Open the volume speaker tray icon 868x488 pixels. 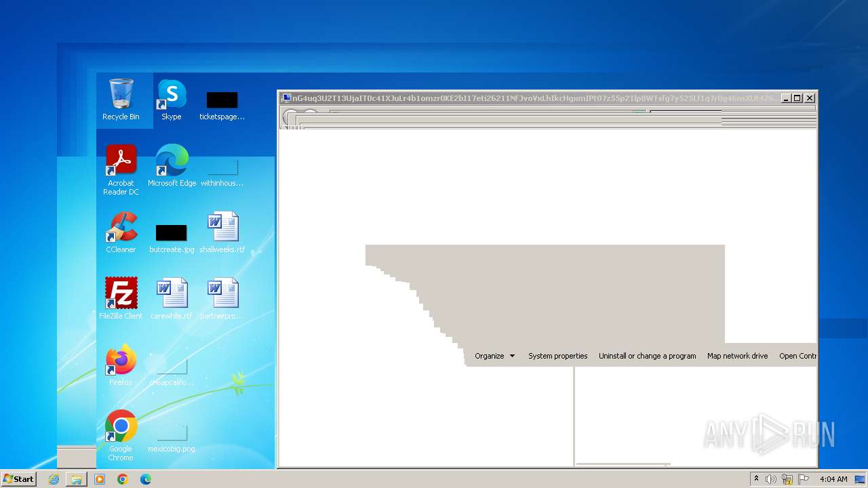point(771,479)
